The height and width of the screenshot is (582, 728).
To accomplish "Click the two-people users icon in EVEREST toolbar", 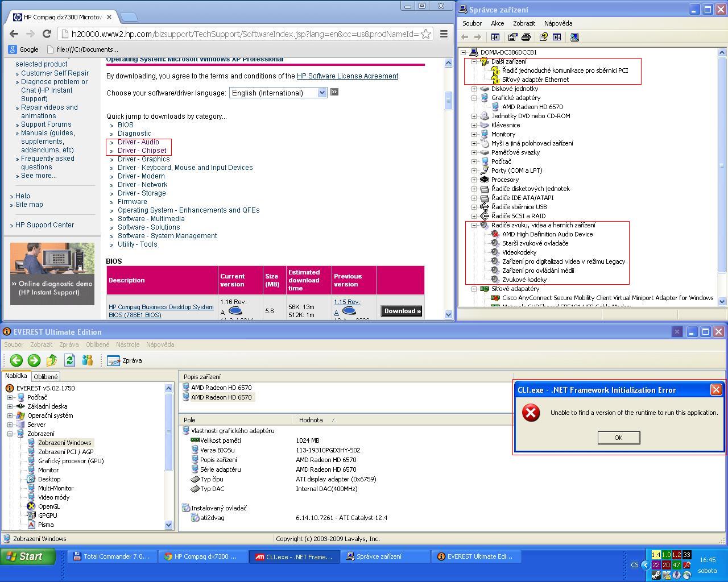I will point(87,360).
